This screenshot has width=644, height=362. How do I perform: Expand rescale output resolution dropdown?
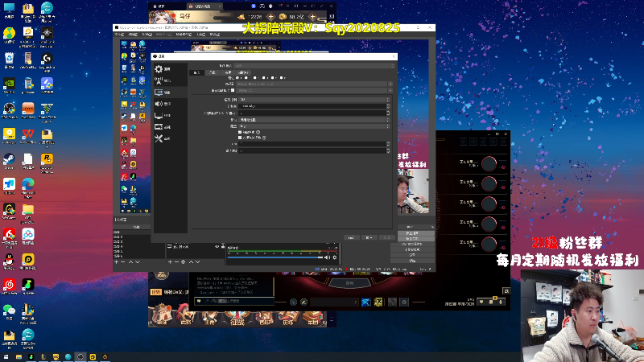click(x=314, y=90)
